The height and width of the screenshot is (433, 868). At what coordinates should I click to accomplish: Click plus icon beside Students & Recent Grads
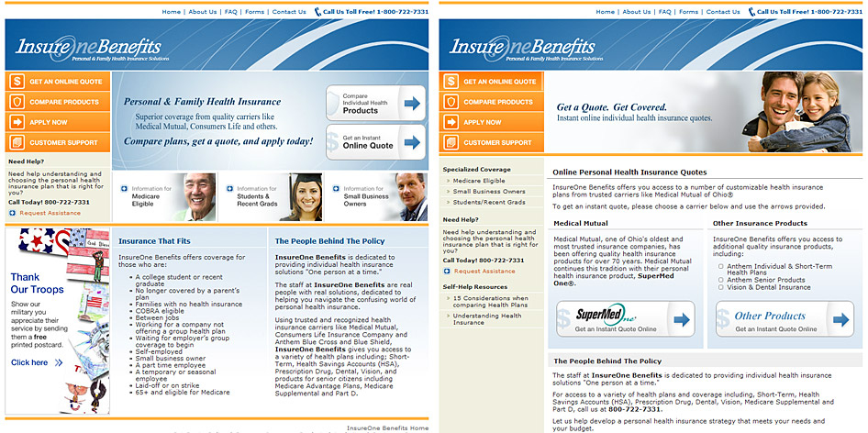229,189
